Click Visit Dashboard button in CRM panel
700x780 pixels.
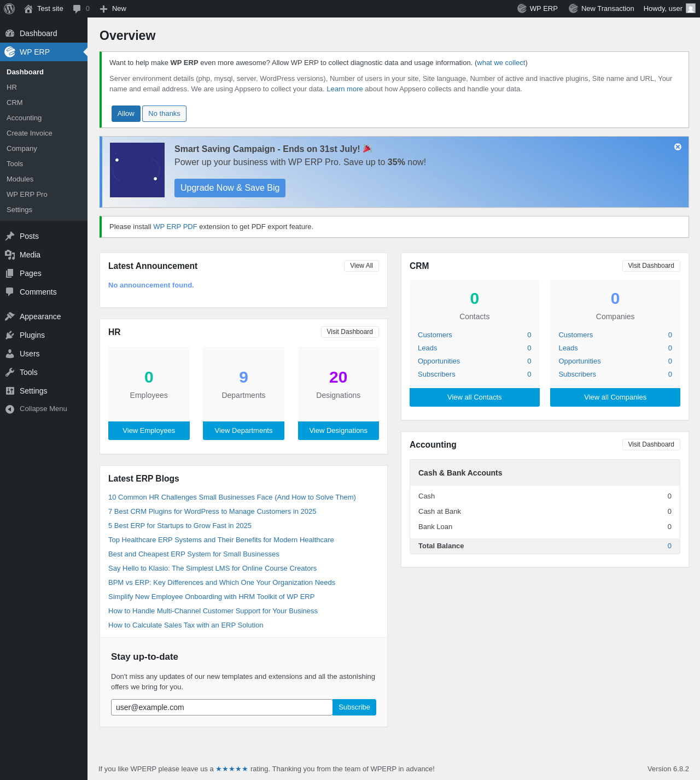point(651,266)
